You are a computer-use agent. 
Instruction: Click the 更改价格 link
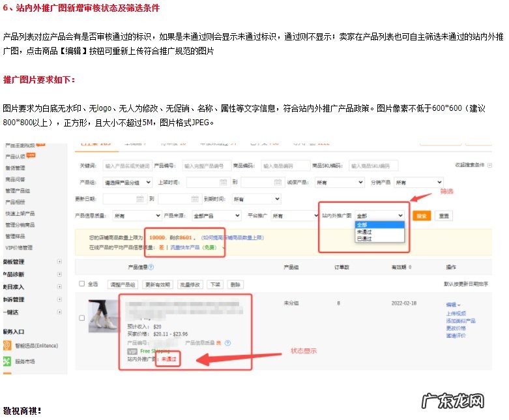click(x=456, y=328)
